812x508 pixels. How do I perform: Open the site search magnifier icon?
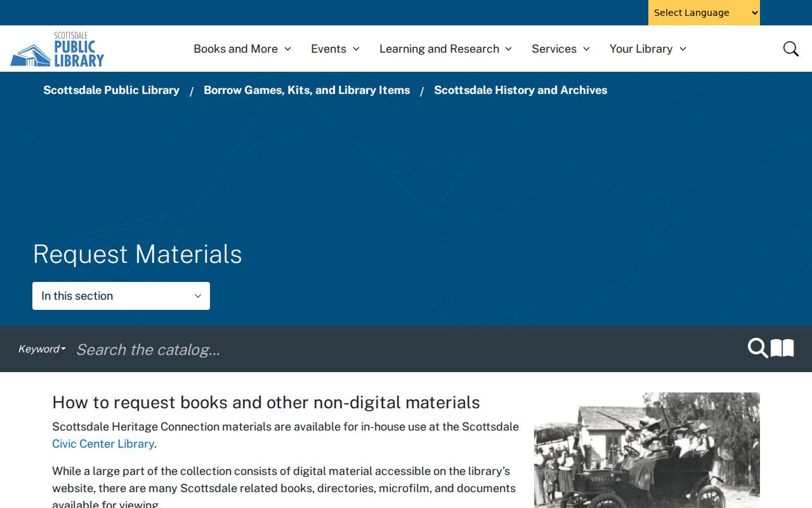790,49
